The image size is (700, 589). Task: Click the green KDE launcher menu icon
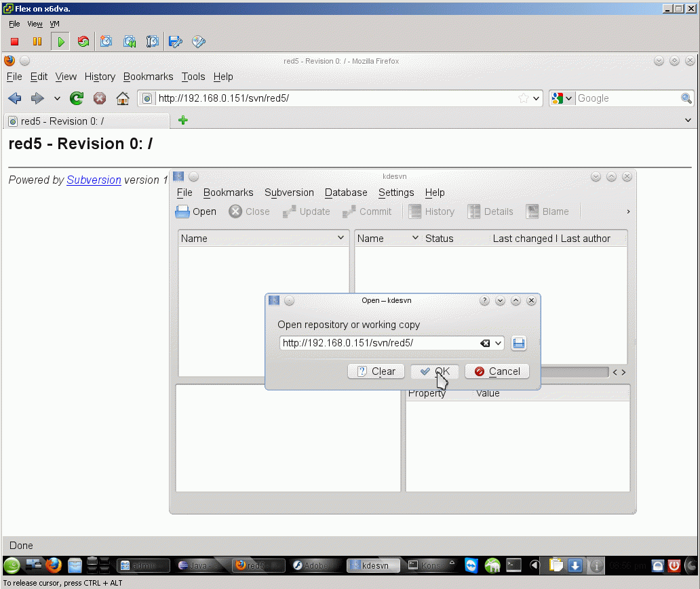pos(12,565)
